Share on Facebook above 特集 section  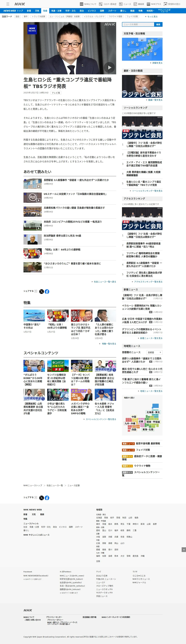[x=47, y=291]
